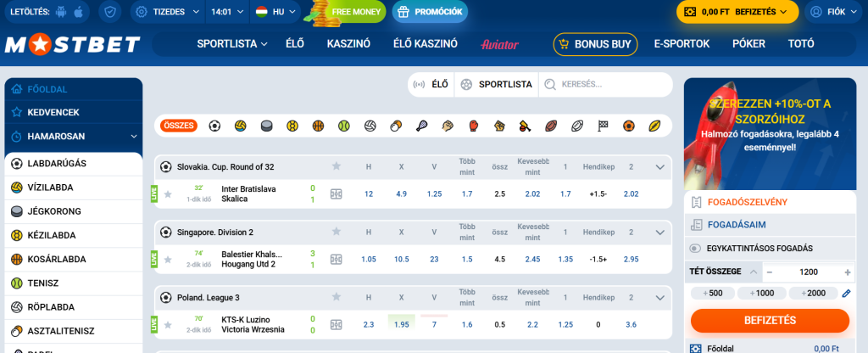This screenshot has height=353, width=868.
Task: Star the Balestier Khalsa match as favorite
Action: pos(168,259)
